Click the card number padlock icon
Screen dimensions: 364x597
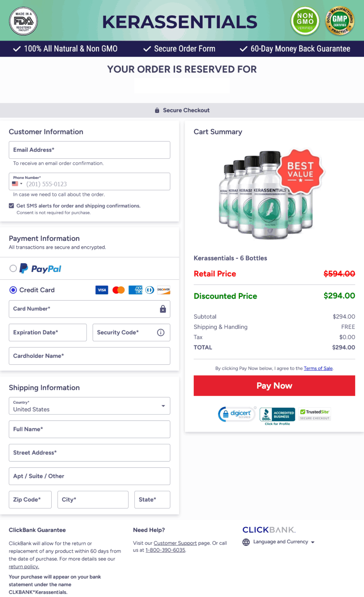point(163,309)
